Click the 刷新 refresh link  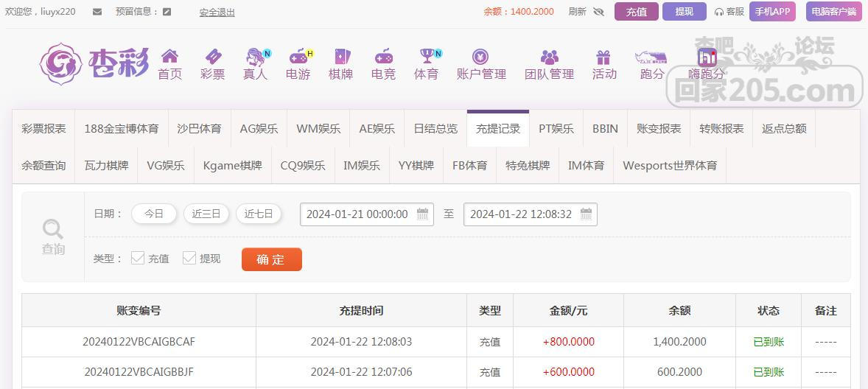[578, 12]
